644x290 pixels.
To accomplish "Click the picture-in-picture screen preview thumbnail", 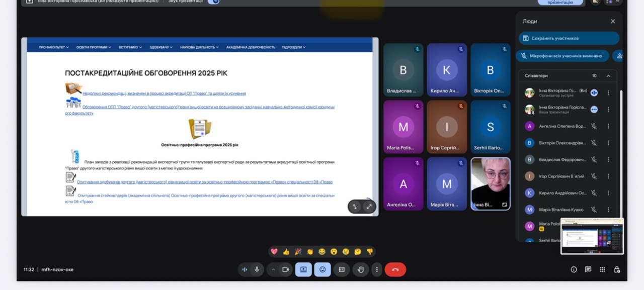I will pyautogui.click(x=592, y=236).
